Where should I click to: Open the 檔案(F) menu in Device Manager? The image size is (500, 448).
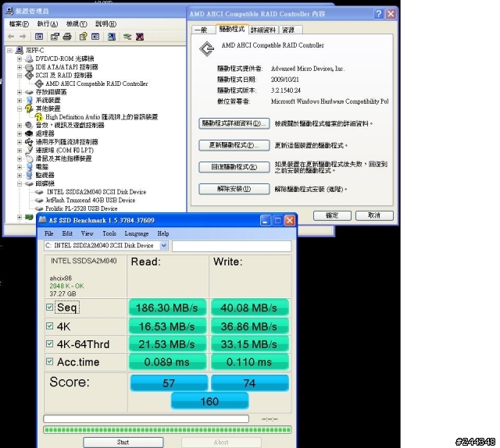[x=19, y=24]
